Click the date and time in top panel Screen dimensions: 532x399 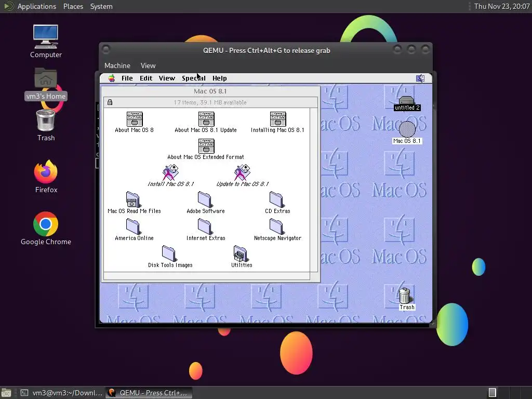click(x=502, y=6)
